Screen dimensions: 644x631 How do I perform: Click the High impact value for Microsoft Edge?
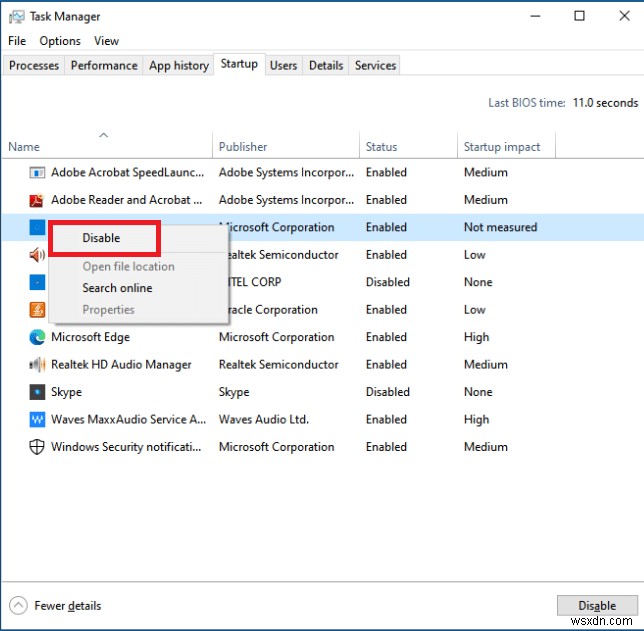point(476,337)
